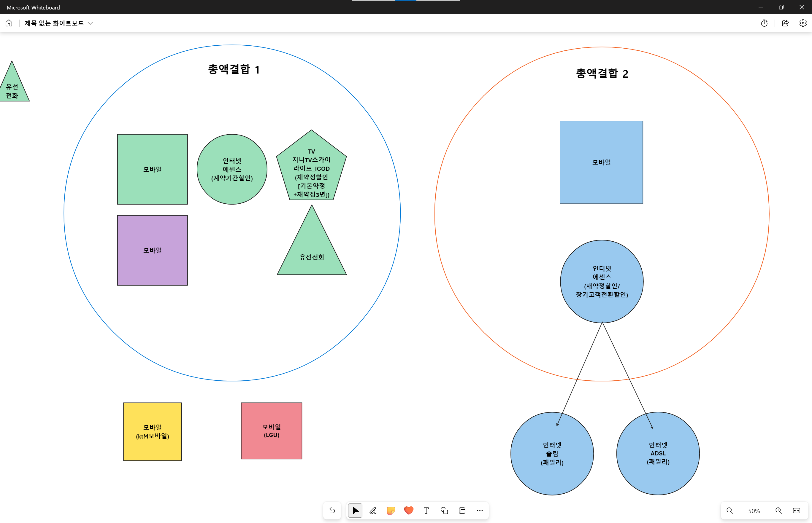812x523 pixels.
Task: Go to Home screen
Action: (9, 23)
